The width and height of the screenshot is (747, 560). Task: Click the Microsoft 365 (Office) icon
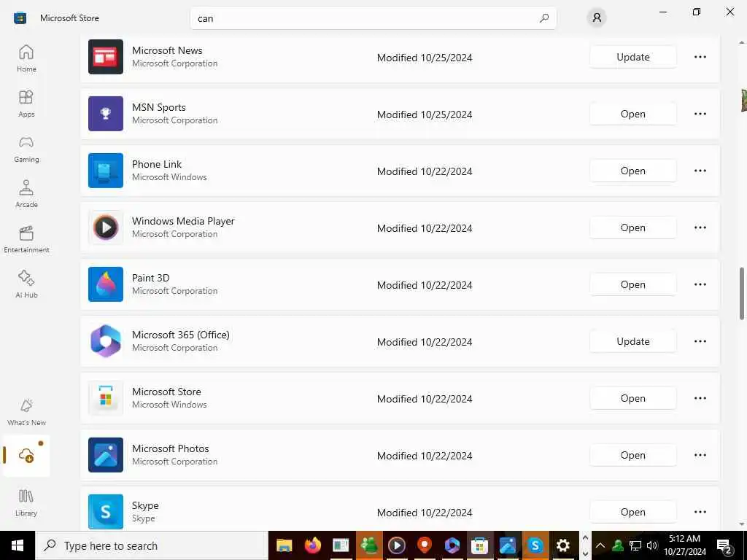106,341
